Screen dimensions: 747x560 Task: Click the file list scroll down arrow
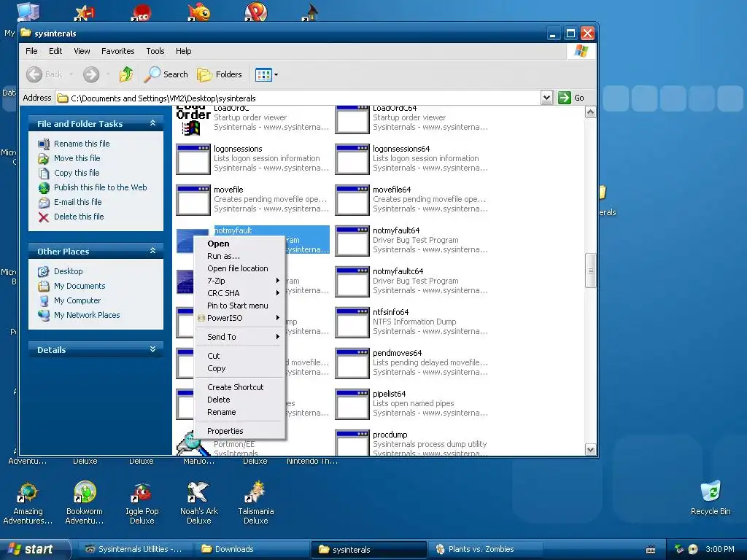(590, 449)
